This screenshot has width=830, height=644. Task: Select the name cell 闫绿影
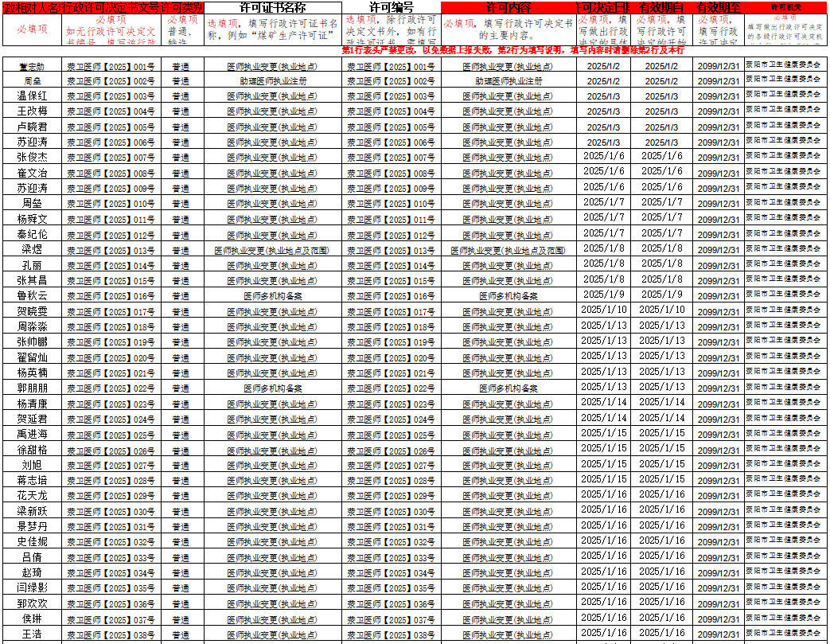33,588
